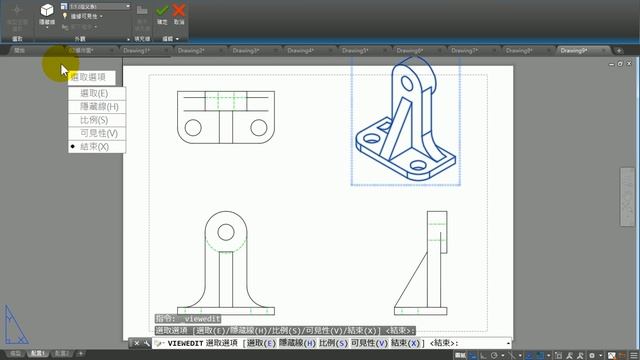Viewport: 640px width, 360px height.
Task: Choose 隱藏線(H) in the options menu
Action: (97, 107)
